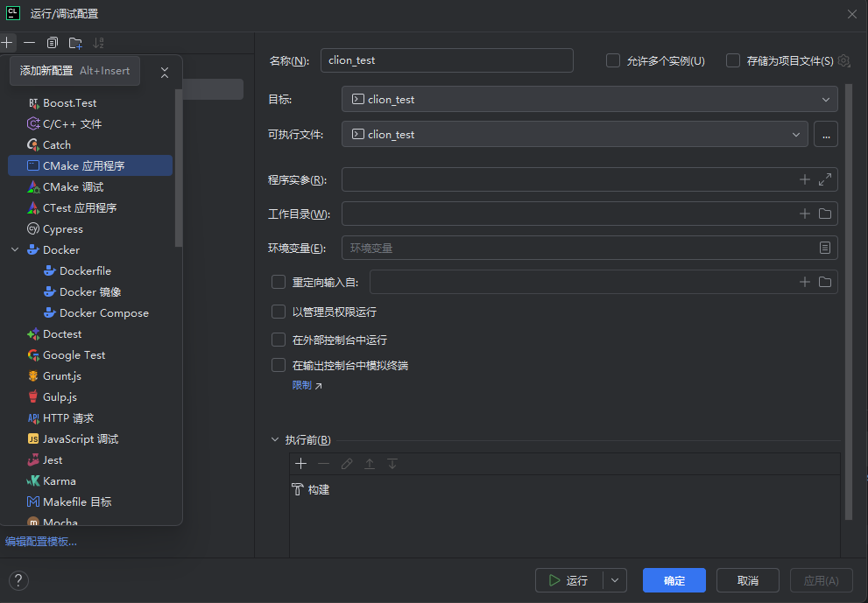Viewport: 868px width, 603px height.
Task: Browse folder for 工作目录
Action: 825,214
